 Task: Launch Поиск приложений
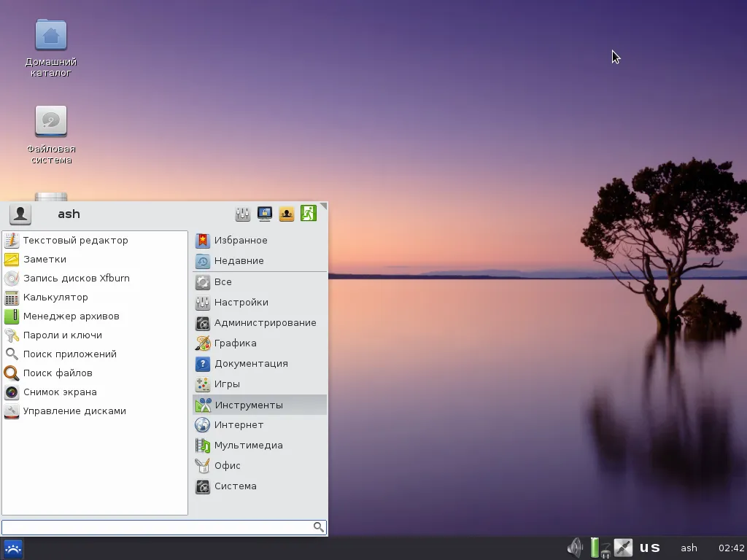pyautogui.click(x=95, y=354)
